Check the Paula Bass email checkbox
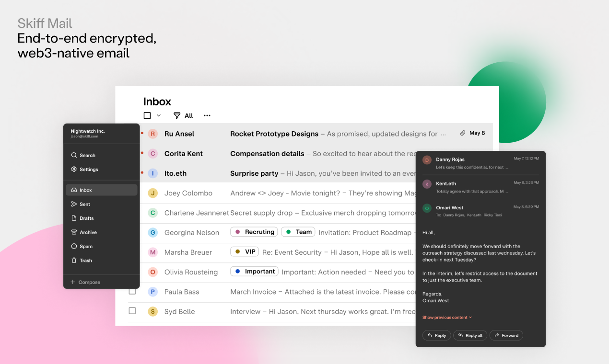This screenshot has height=364, width=609. [132, 291]
